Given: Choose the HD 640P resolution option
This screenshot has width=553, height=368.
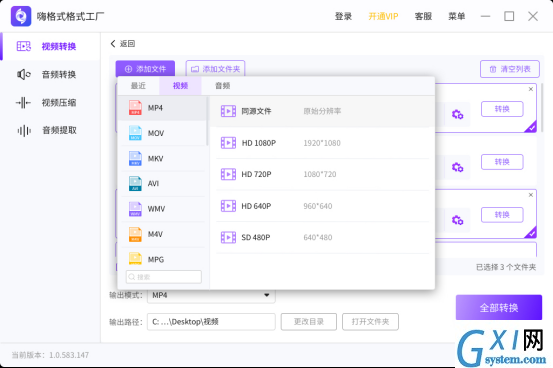Looking at the screenshot, I should tap(323, 206).
